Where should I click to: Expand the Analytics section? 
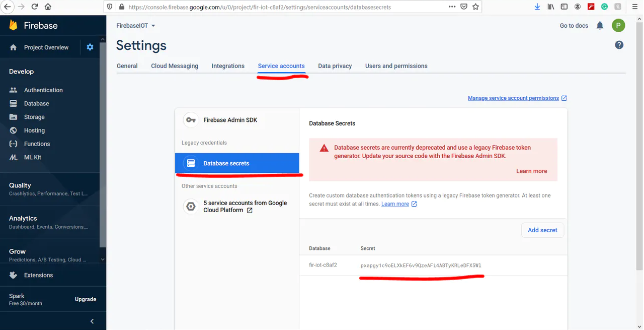pos(49,222)
